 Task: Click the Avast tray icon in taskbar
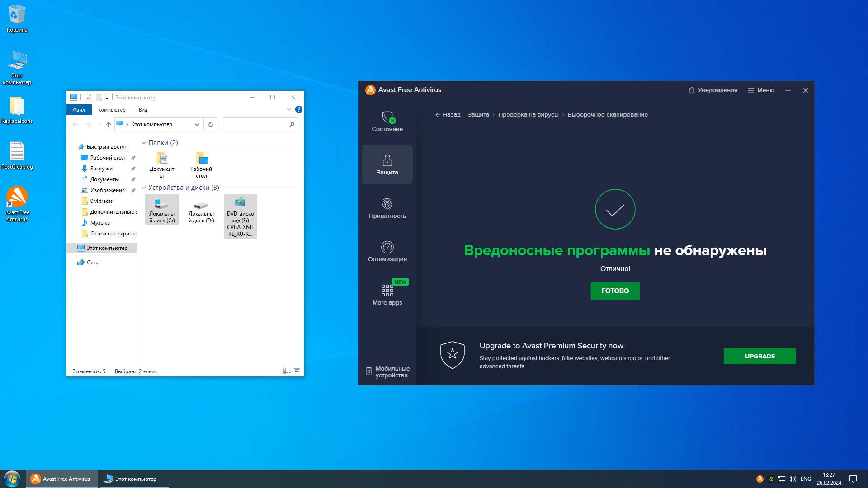point(759,479)
